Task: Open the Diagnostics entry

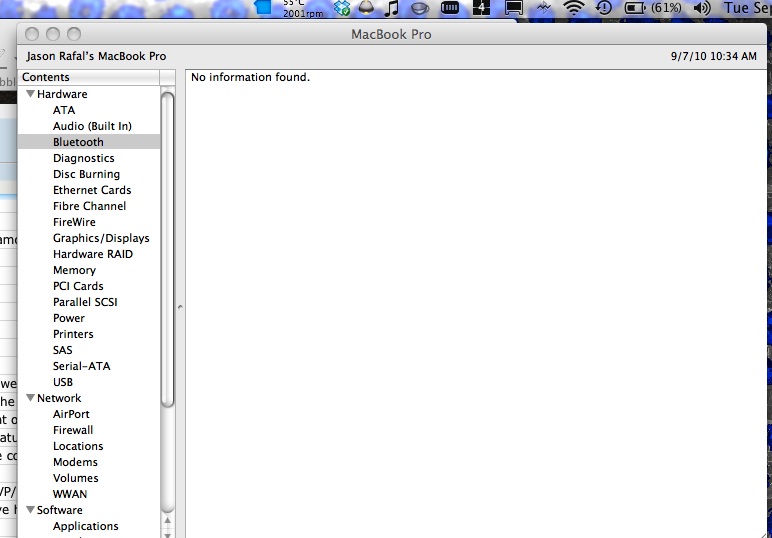Action: tap(84, 158)
